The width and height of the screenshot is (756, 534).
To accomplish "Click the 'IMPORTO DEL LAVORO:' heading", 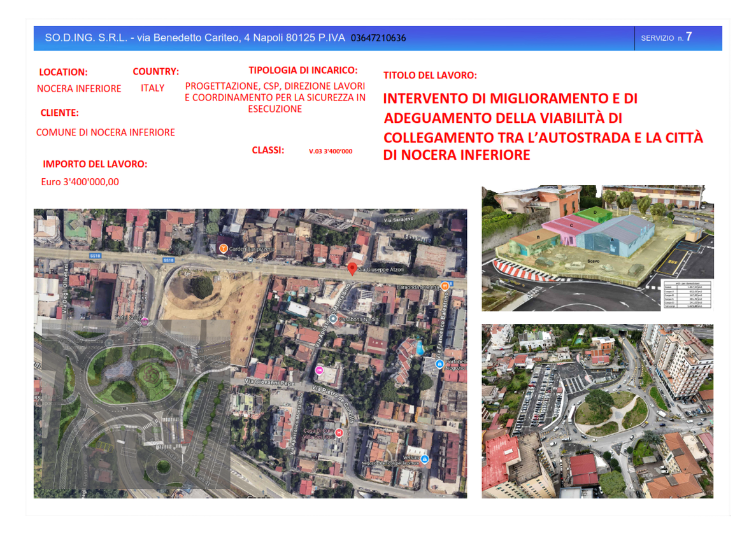I will (x=95, y=164).
